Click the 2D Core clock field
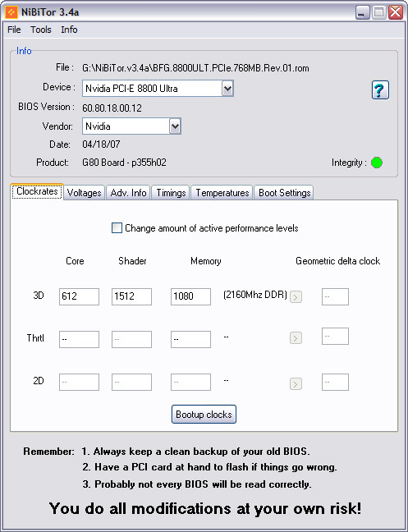408x532 pixels. [x=79, y=382]
